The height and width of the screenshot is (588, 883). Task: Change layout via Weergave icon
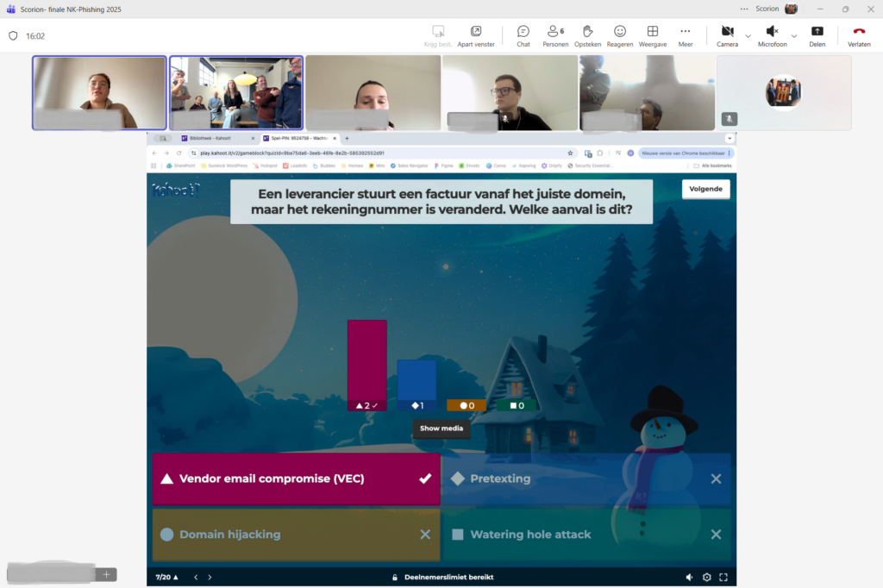tap(653, 35)
